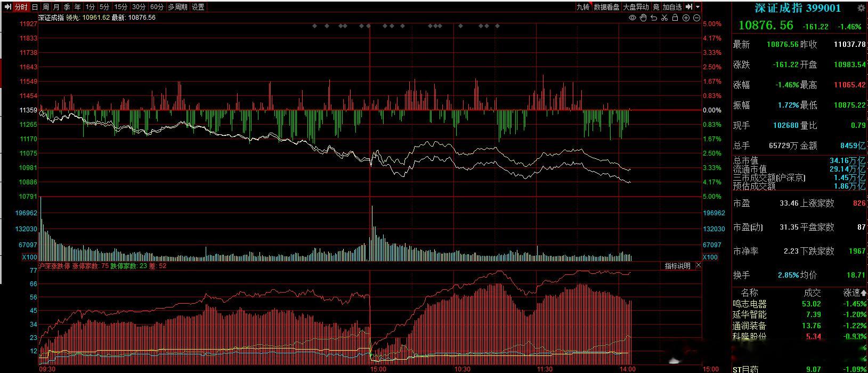Image resolution: width=868 pixels, height=373 pixels.
Task: Select the hand pan tool icon
Action: coord(643,18)
